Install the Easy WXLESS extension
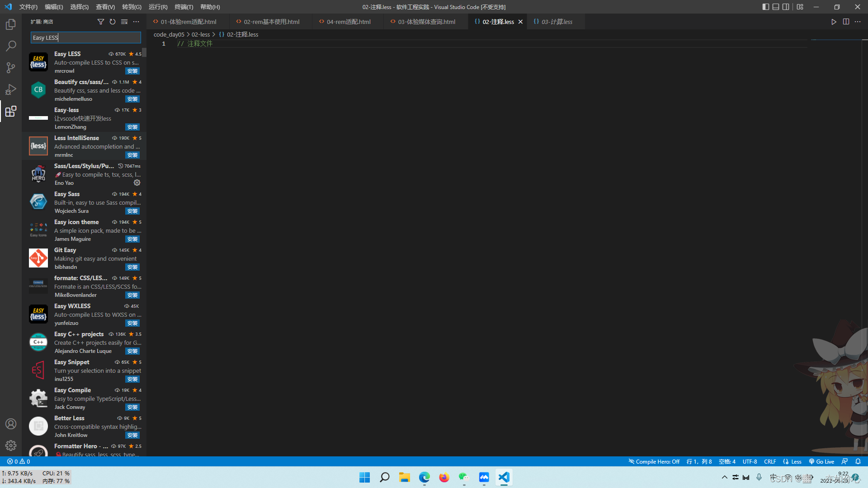 tap(132, 323)
